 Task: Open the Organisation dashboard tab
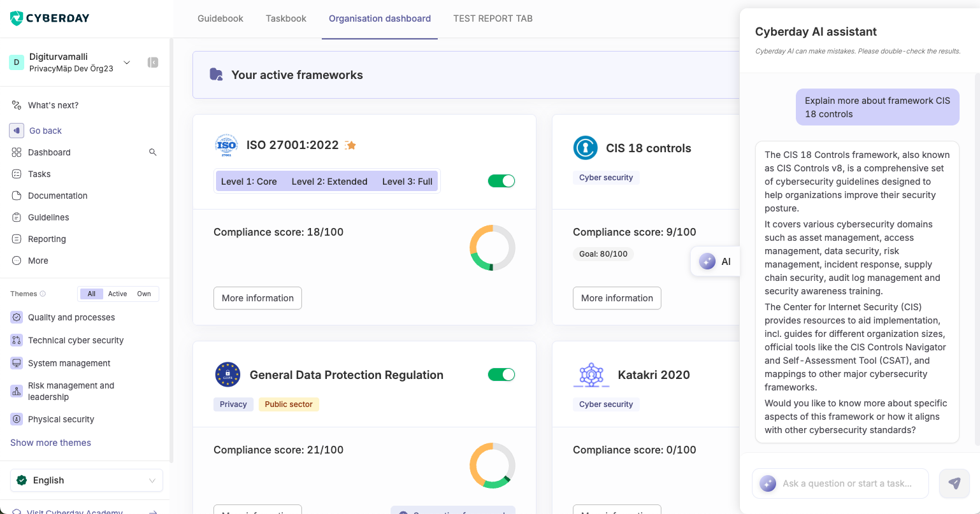click(380, 18)
